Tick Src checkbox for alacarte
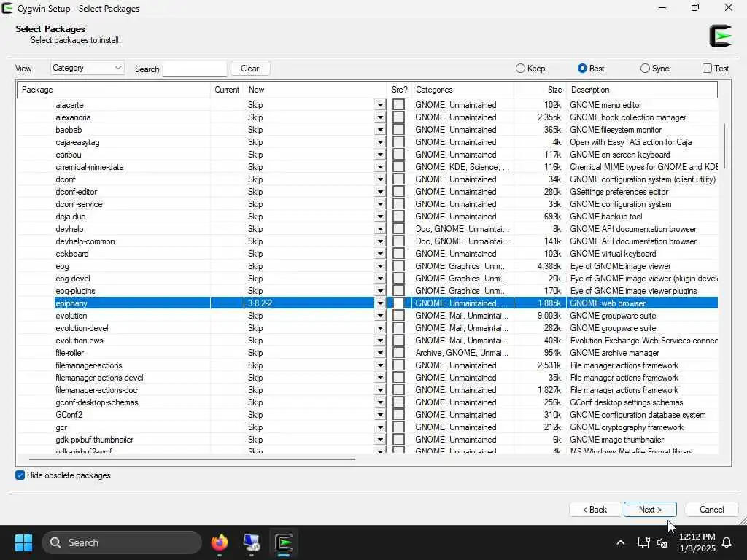Image resolution: width=747 pixels, height=560 pixels. click(399, 105)
